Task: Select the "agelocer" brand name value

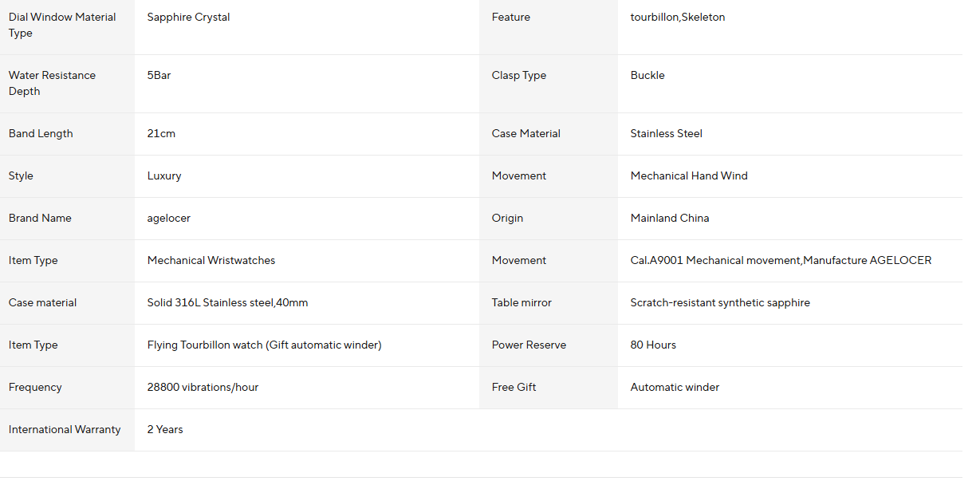Action: (169, 219)
